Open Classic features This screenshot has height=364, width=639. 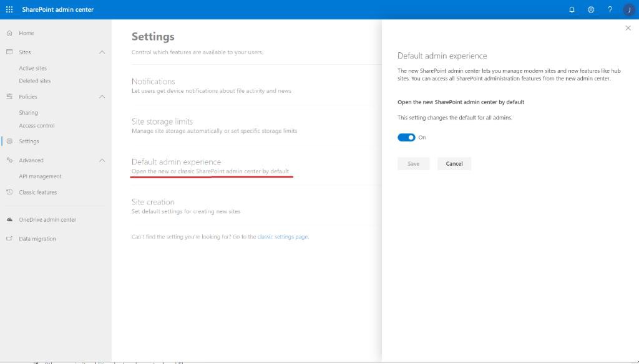coord(38,192)
